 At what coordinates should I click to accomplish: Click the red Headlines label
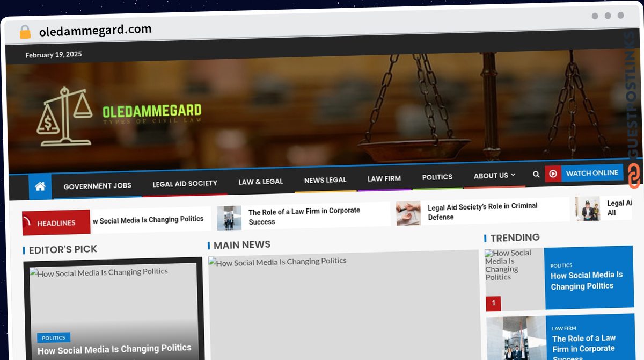(x=56, y=222)
